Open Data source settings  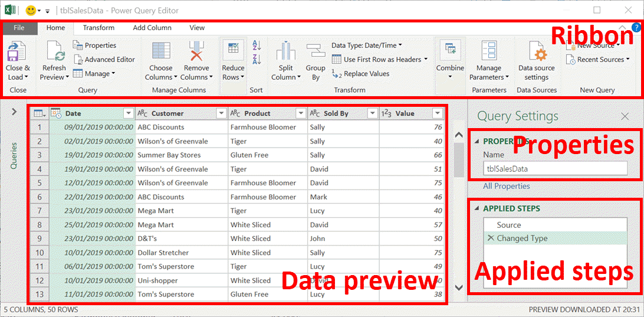click(536, 54)
